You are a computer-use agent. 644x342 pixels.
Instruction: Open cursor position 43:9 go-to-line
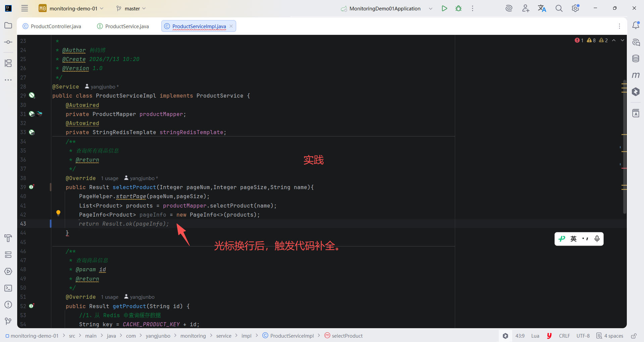tap(520, 336)
